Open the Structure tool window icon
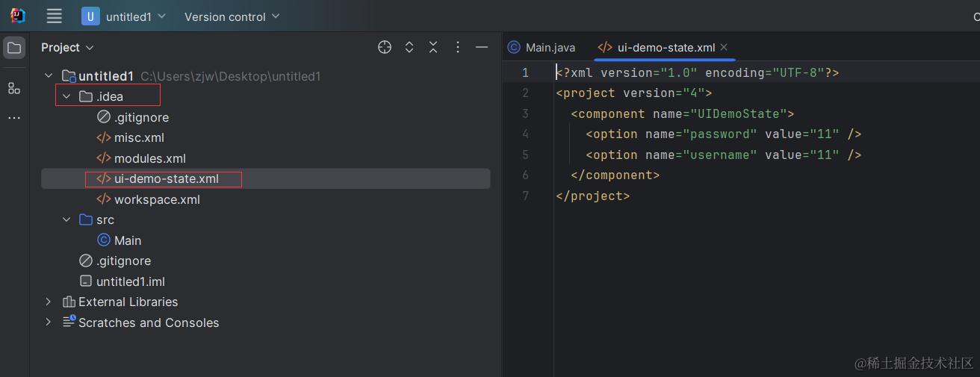The height and width of the screenshot is (377, 980). (14, 89)
